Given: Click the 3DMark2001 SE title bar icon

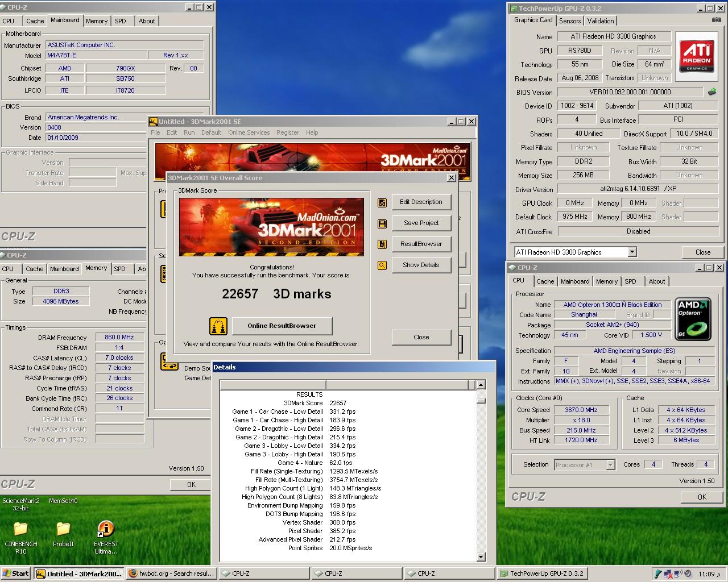Looking at the screenshot, I should pyautogui.click(x=153, y=121).
